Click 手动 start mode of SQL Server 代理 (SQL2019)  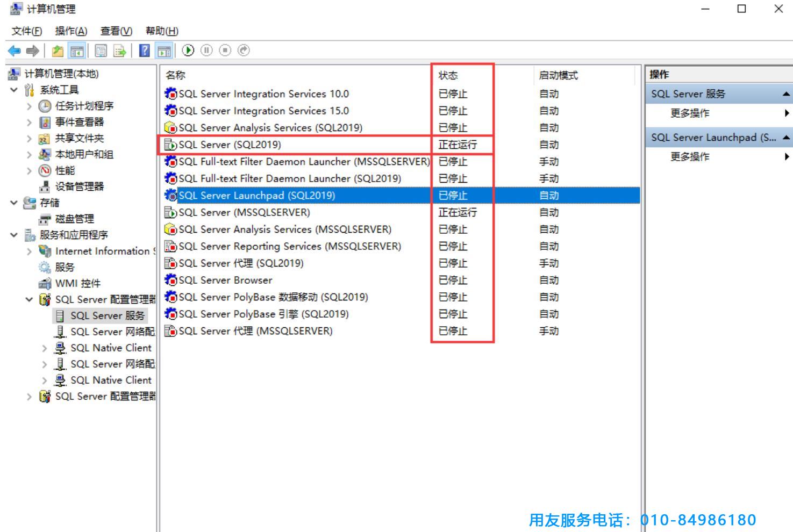pyautogui.click(x=549, y=263)
